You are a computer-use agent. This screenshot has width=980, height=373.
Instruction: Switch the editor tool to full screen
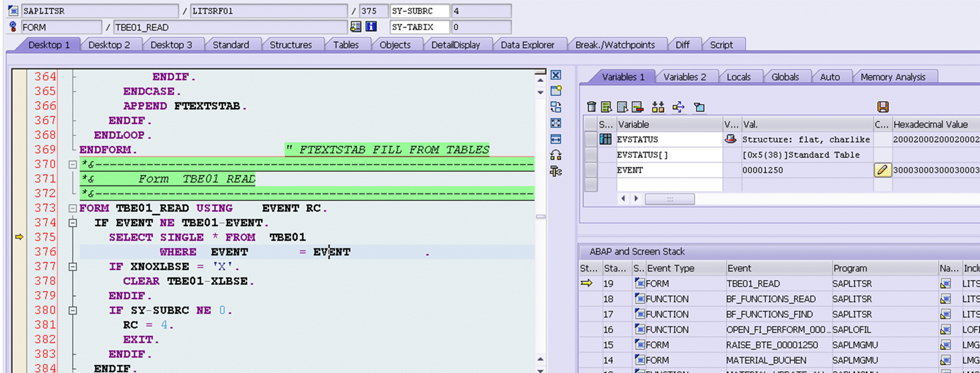(556, 123)
